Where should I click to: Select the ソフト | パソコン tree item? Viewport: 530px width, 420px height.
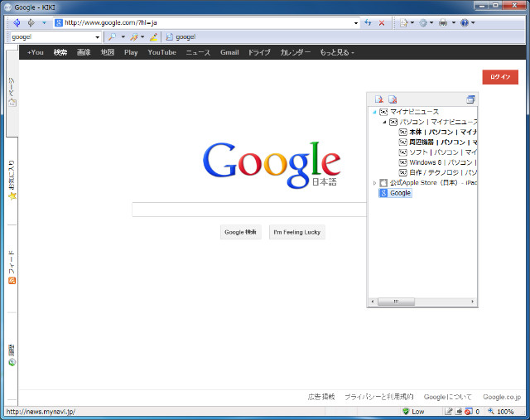click(x=438, y=152)
